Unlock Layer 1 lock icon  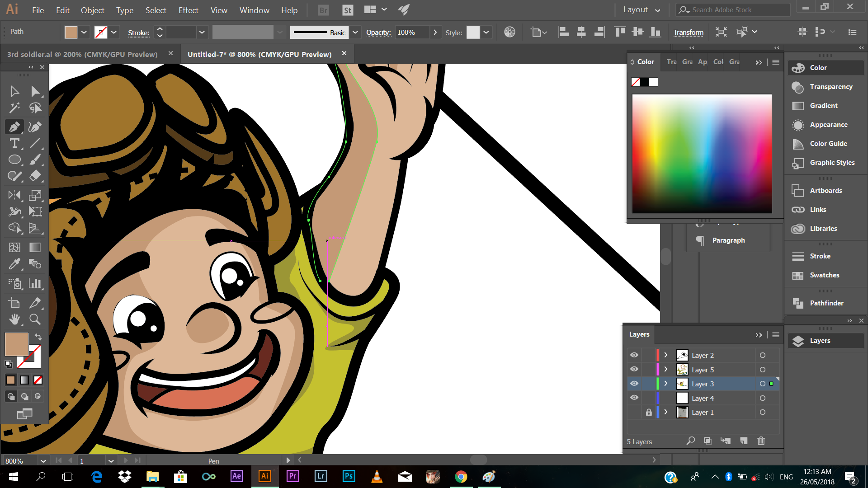click(649, 412)
